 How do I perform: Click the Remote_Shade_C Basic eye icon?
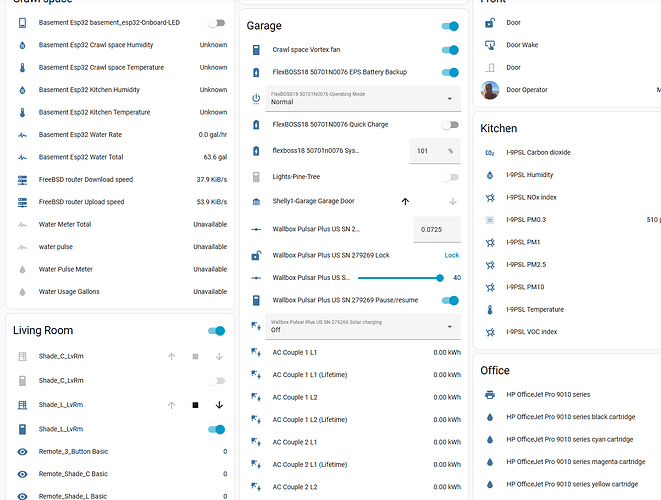tap(22, 474)
